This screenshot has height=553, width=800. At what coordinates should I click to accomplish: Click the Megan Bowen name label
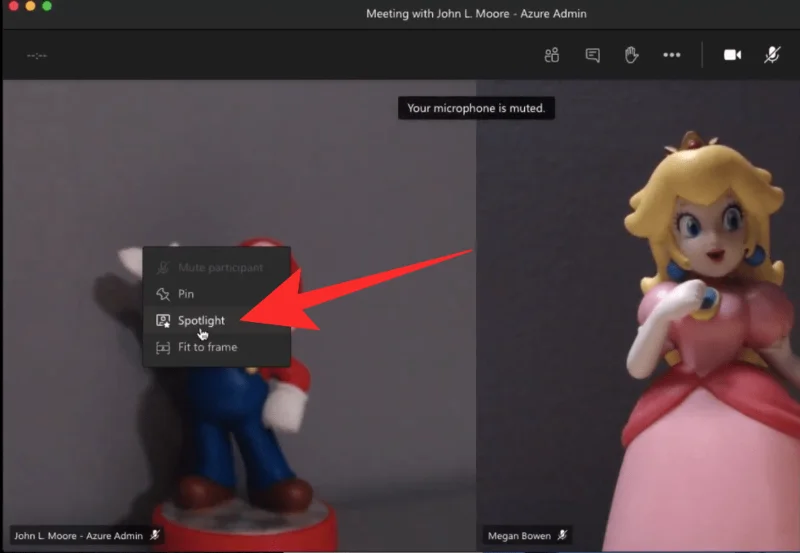[x=519, y=536]
